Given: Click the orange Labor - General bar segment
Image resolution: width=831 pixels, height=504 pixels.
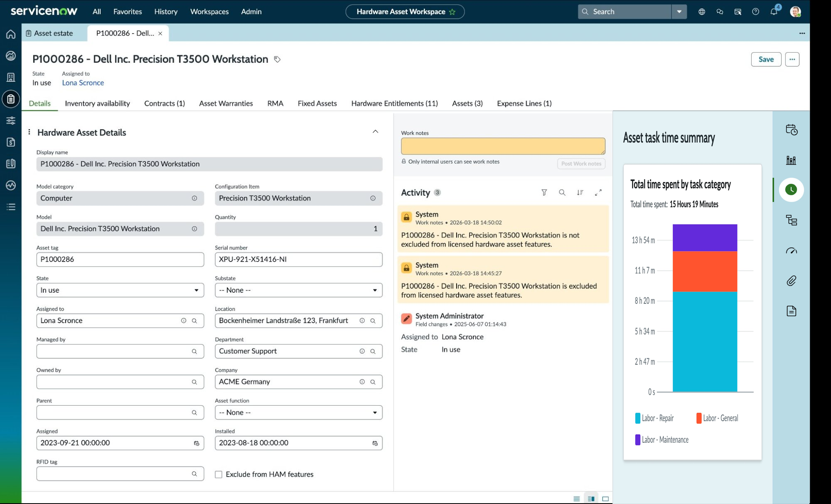Looking at the screenshot, I should coord(705,272).
